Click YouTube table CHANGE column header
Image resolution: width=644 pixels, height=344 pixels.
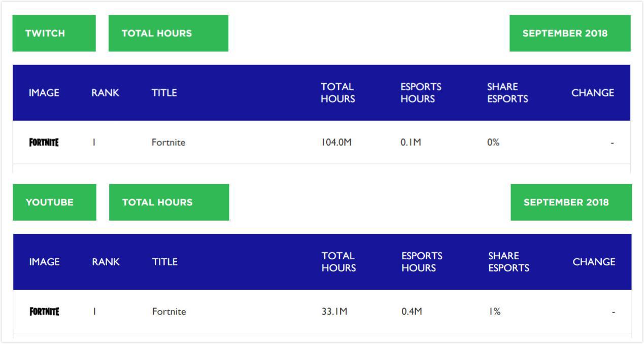click(594, 262)
